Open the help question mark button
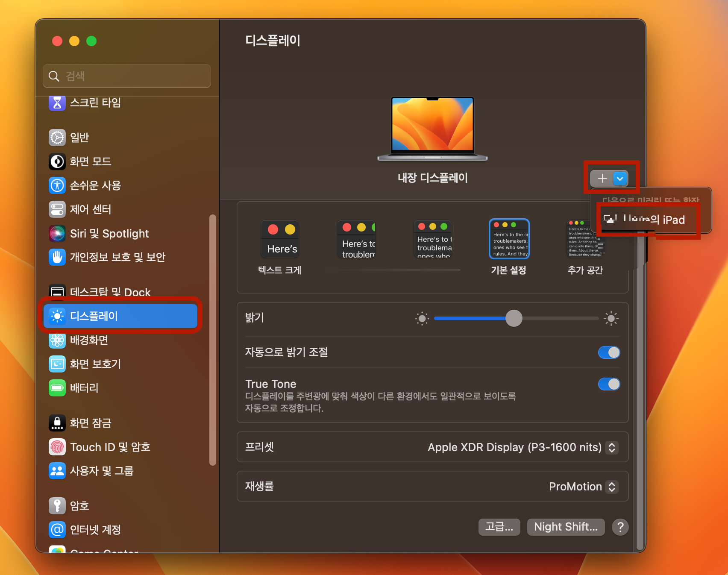The image size is (728, 575). tap(620, 527)
